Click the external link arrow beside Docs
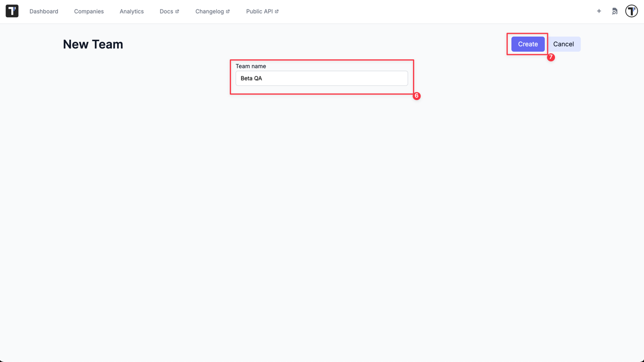The width and height of the screenshot is (644, 362). click(176, 11)
